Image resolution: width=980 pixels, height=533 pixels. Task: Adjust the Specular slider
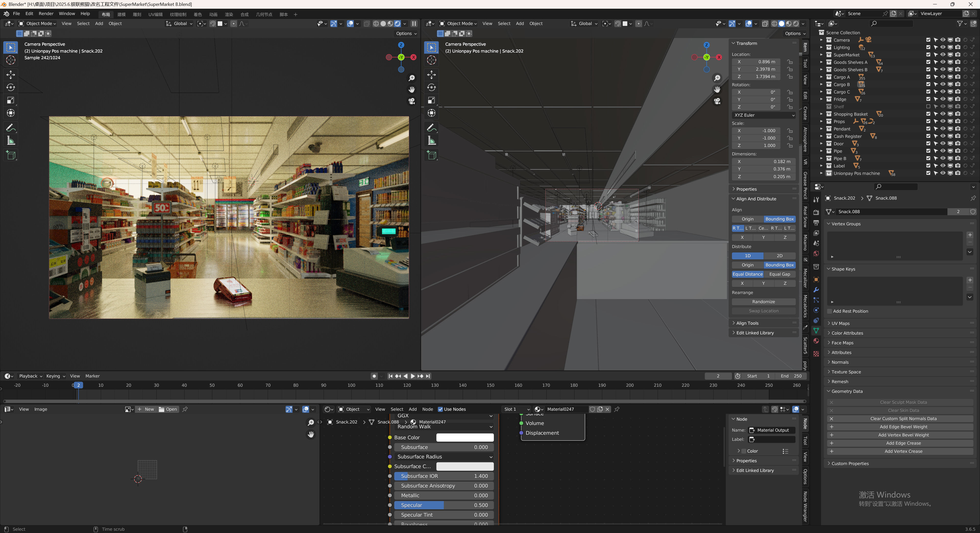point(444,506)
